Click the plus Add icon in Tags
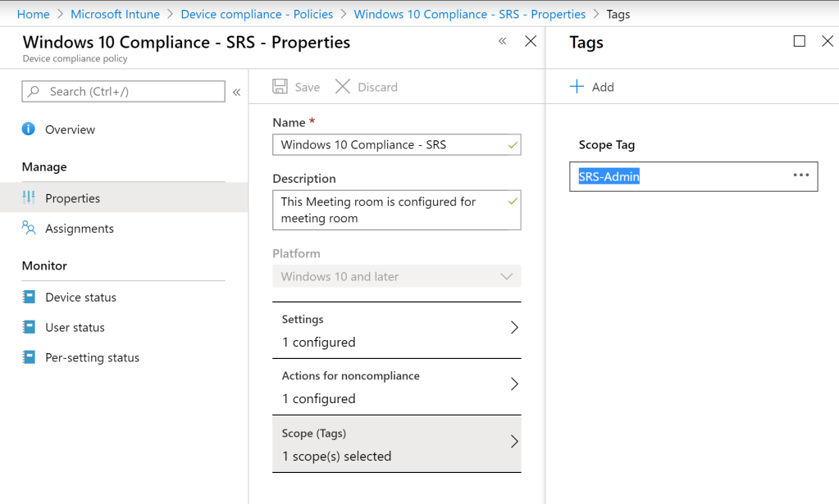This screenshot has width=839, height=504. [577, 87]
